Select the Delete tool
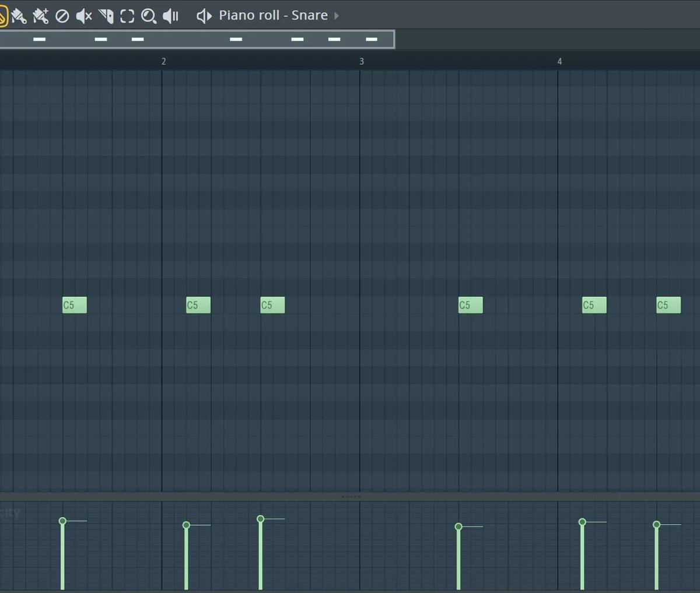The height and width of the screenshot is (593, 700). 62,16
